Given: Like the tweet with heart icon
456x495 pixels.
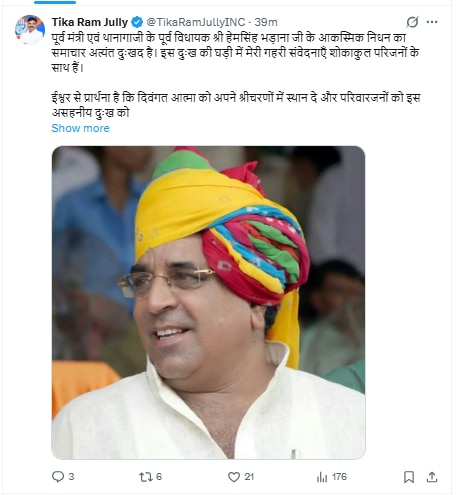Looking at the screenshot, I should tap(234, 477).
